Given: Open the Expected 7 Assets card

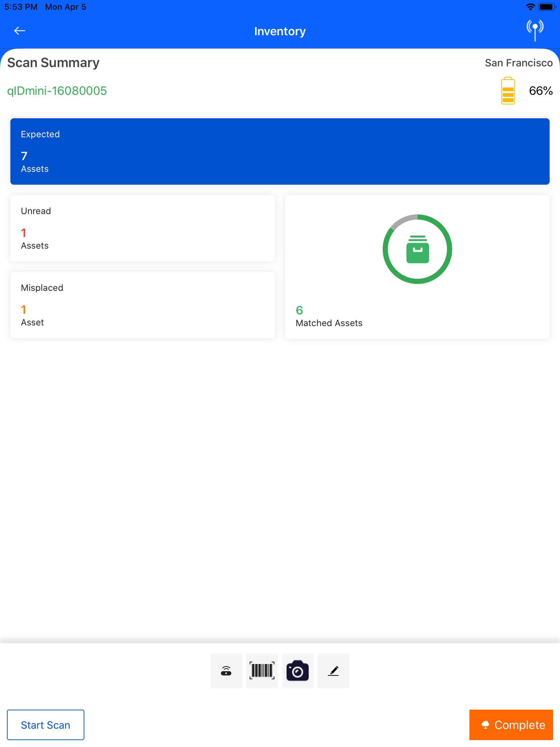Looking at the screenshot, I should tap(280, 151).
